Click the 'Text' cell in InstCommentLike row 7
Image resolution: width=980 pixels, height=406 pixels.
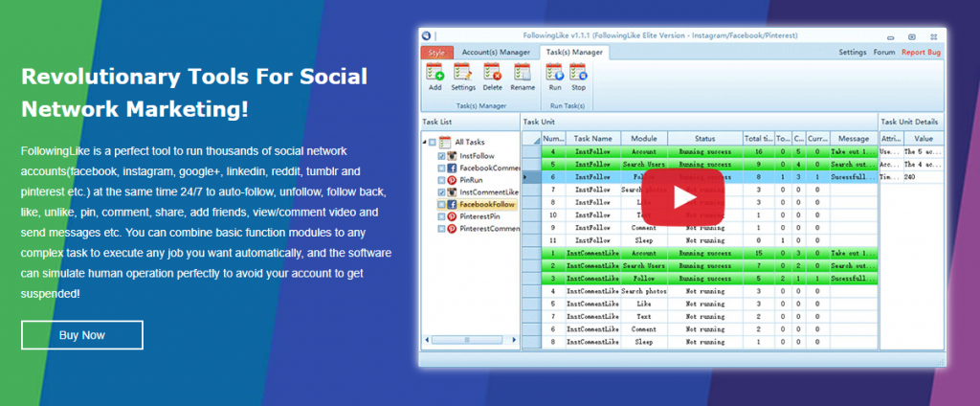644,317
